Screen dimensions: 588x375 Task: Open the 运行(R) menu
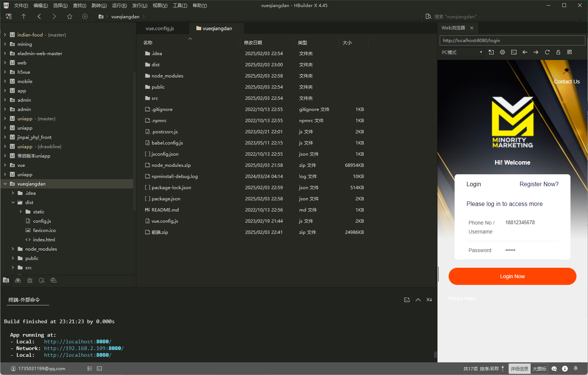[119, 6]
